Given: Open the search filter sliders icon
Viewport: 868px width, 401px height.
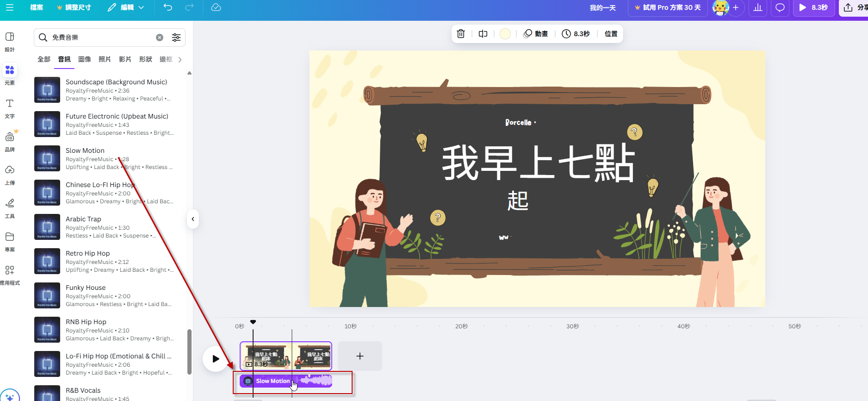Looking at the screenshot, I should click(176, 38).
